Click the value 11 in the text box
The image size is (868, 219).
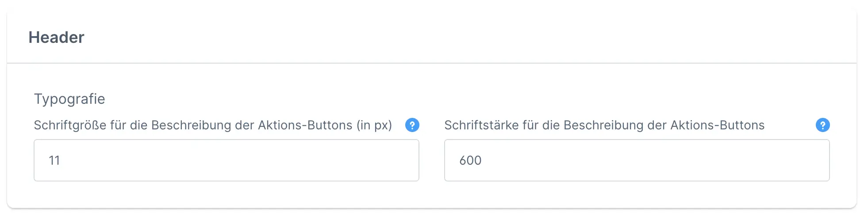point(54,160)
